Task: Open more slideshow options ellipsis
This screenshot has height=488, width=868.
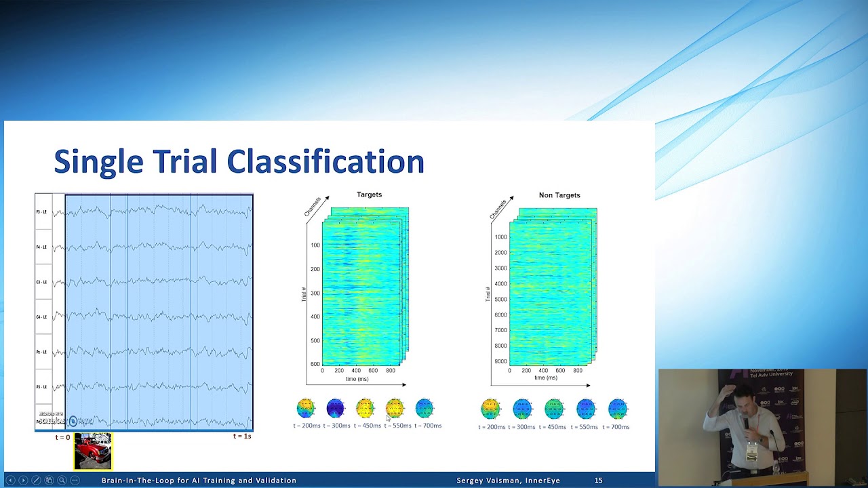Action: (75, 480)
